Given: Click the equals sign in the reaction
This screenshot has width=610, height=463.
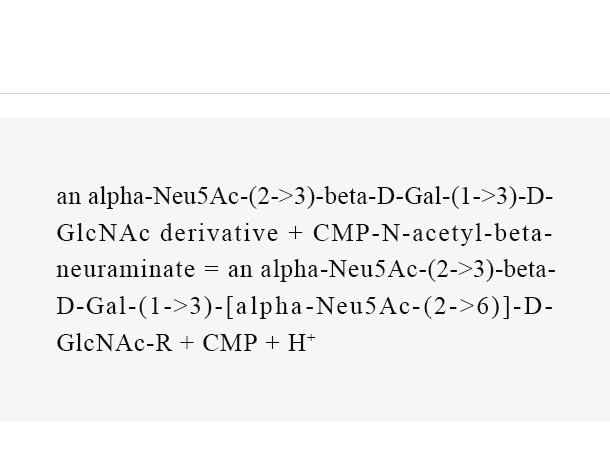Looking at the screenshot, I should [x=212, y=270].
